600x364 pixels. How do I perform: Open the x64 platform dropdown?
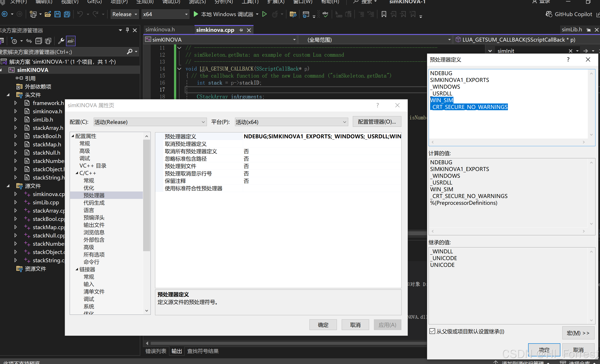tap(165, 14)
